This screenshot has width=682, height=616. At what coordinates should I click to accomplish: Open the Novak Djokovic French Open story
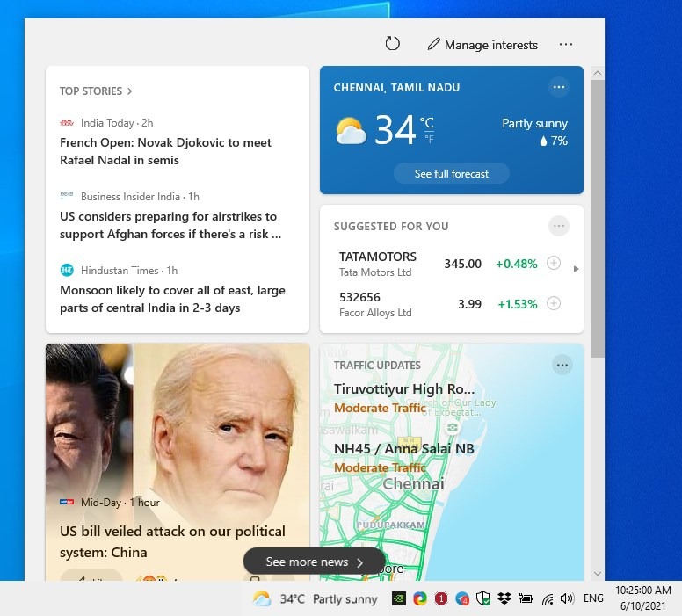[165, 151]
